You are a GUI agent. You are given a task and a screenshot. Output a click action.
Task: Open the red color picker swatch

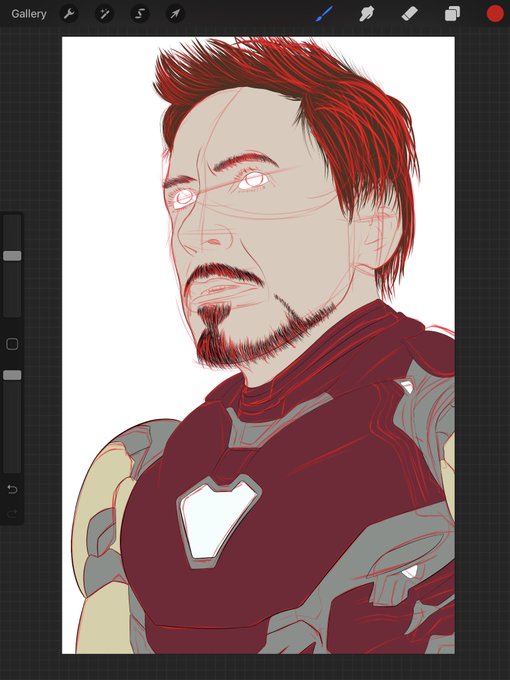click(x=495, y=13)
